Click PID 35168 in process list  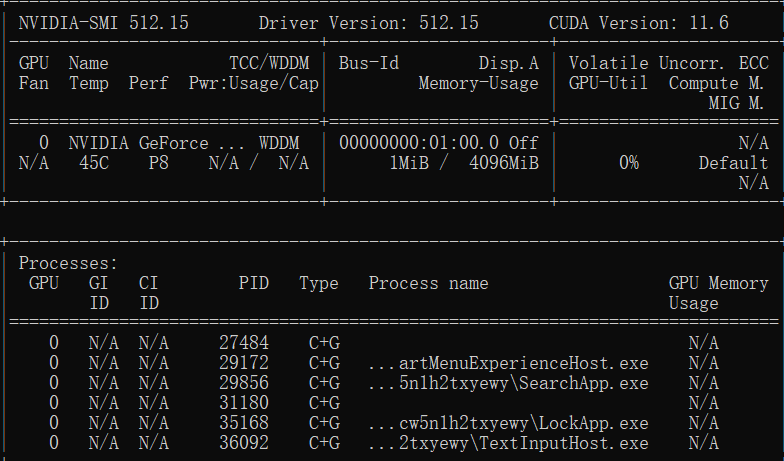[244, 423]
